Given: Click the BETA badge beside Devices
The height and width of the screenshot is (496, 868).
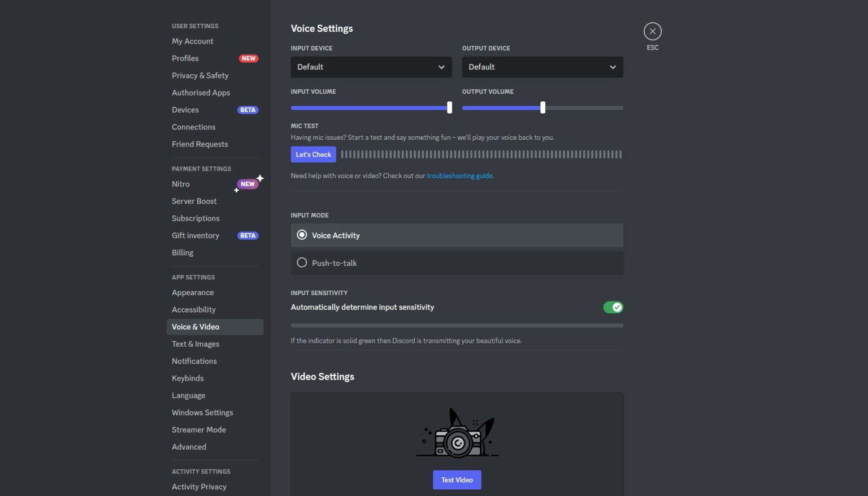Looking at the screenshot, I should click(248, 110).
